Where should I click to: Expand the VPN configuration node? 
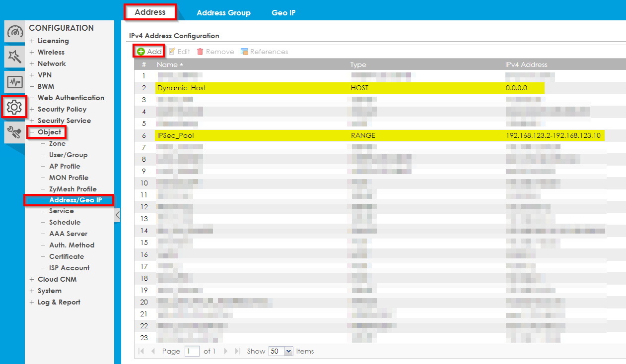point(32,75)
